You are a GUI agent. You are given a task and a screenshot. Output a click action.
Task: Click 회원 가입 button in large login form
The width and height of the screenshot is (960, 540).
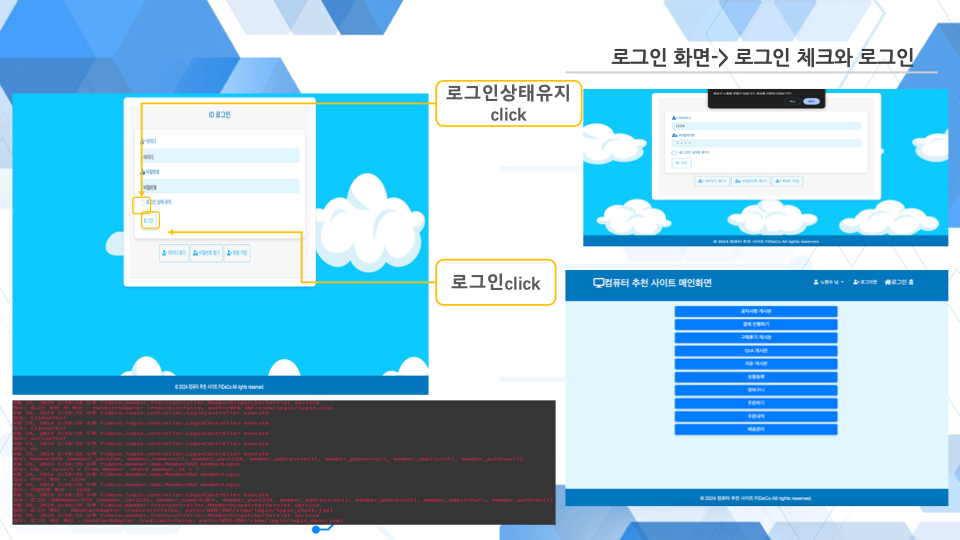click(237, 254)
